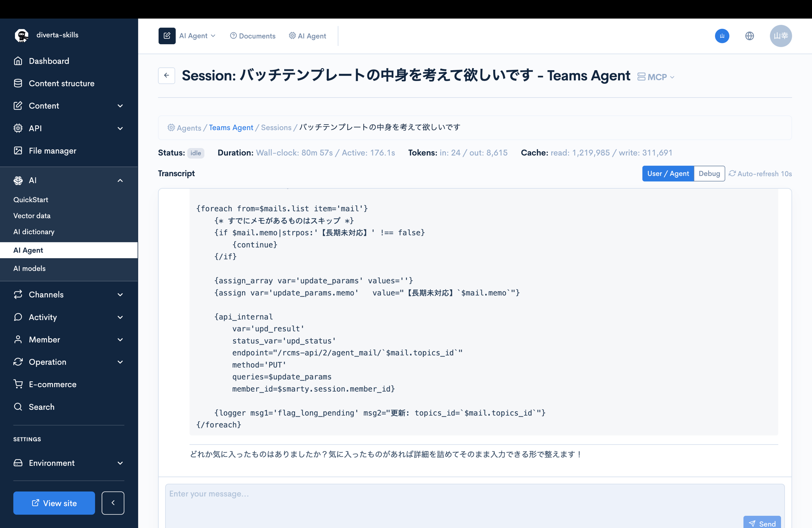Expand the Operation menu chevron

point(120,362)
